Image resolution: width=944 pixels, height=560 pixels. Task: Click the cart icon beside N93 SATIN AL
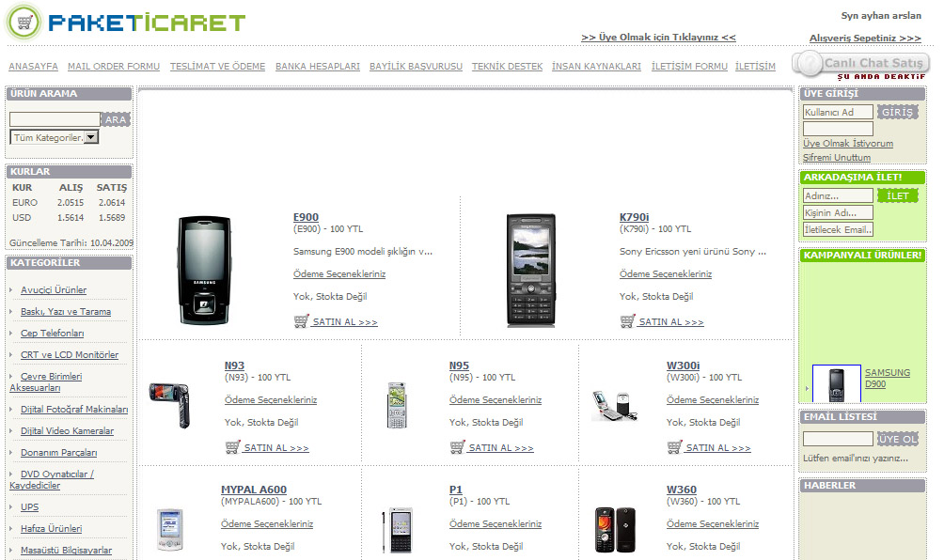pos(232,447)
